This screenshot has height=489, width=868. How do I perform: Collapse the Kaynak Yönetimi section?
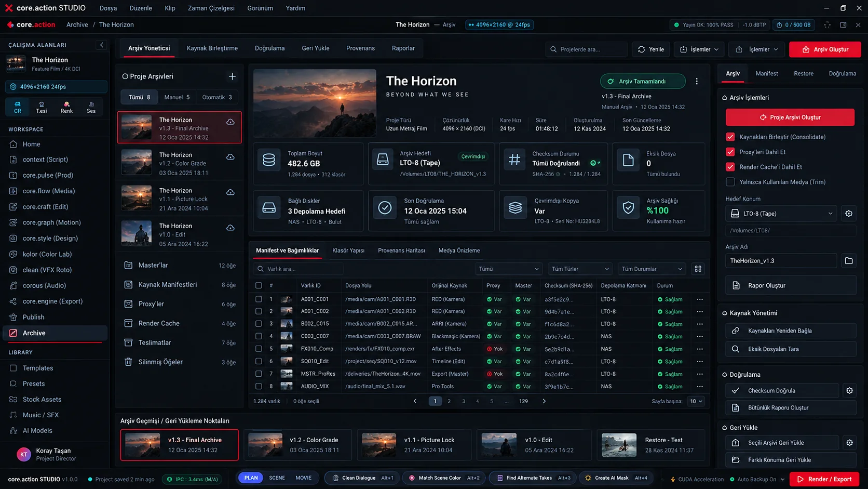click(x=724, y=313)
